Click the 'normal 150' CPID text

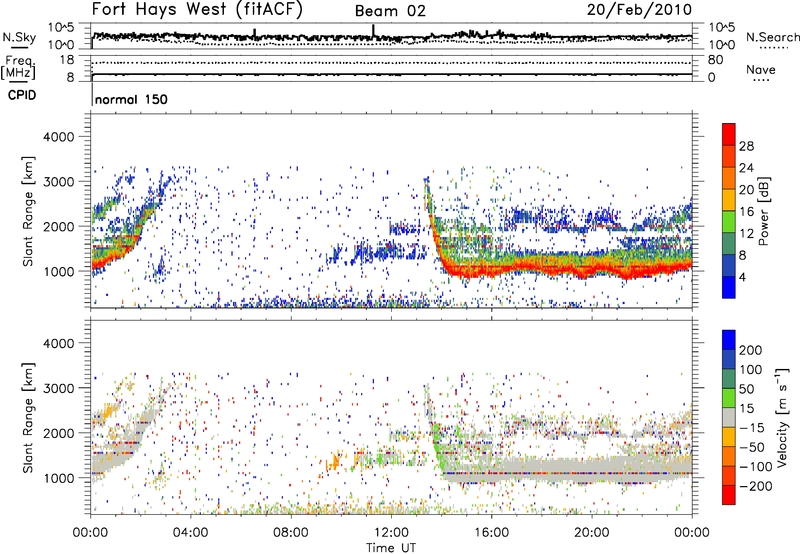[x=131, y=99]
